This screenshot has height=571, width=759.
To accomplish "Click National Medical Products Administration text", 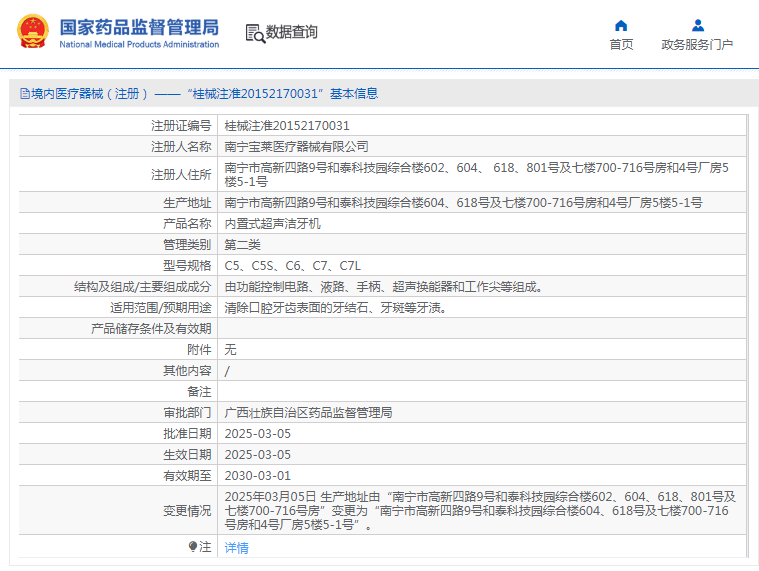I will pos(139,45).
